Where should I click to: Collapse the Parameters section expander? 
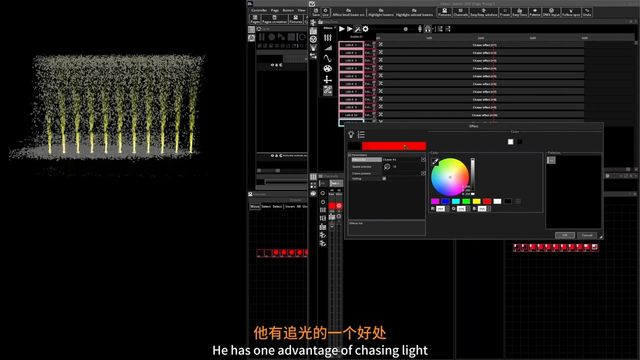pos(350,155)
